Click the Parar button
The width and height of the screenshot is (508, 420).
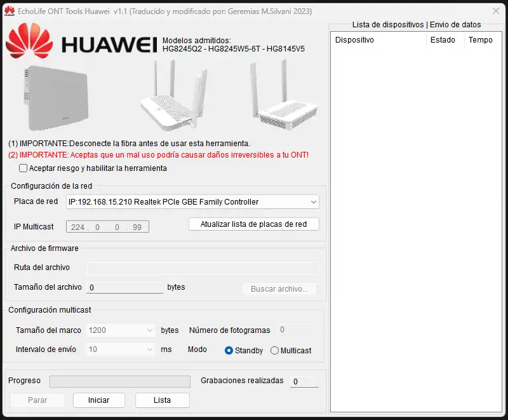tap(37, 400)
